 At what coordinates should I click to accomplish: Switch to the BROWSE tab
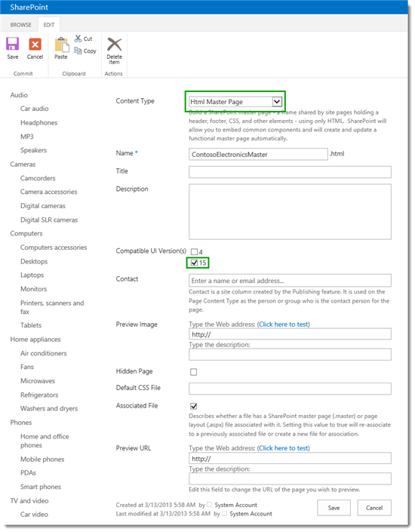(x=20, y=25)
